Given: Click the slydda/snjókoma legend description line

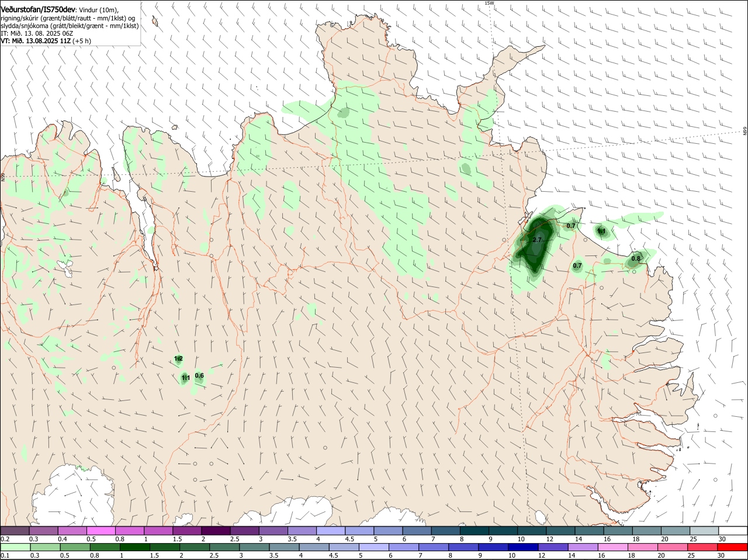Looking at the screenshot, I should 70,26.
